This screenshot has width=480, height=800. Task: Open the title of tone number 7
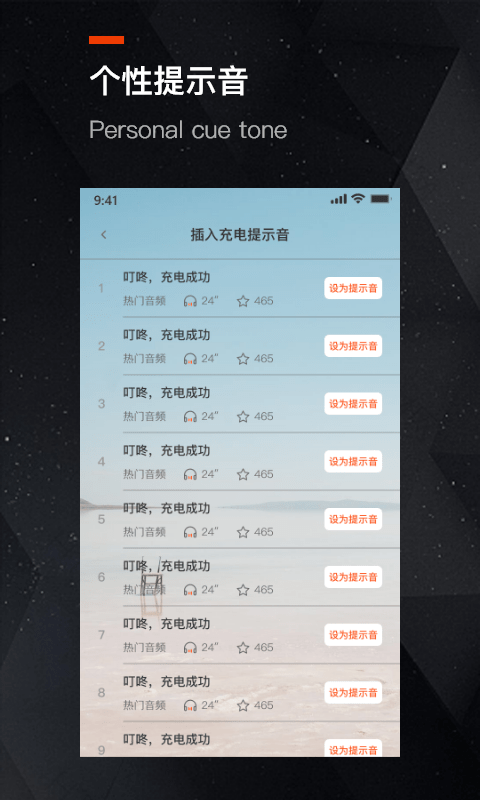point(166,623)
